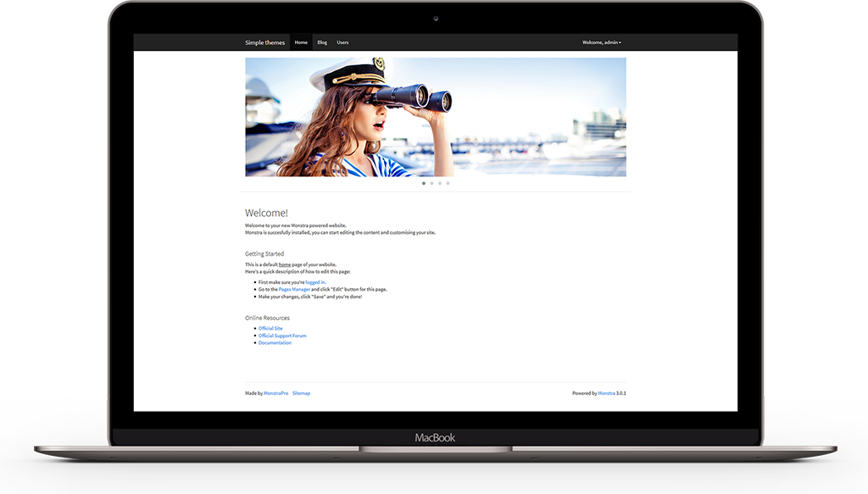Switch to the Blog section
This screenshot has height=494, width=868.
pyautogui.click(x=322, y=42)
